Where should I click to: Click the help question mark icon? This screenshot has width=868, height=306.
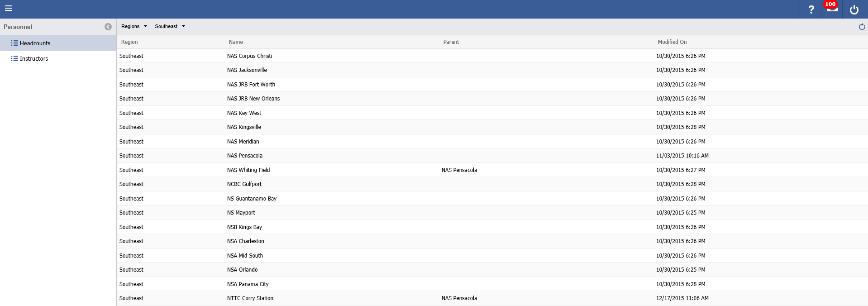coord(811,10)
